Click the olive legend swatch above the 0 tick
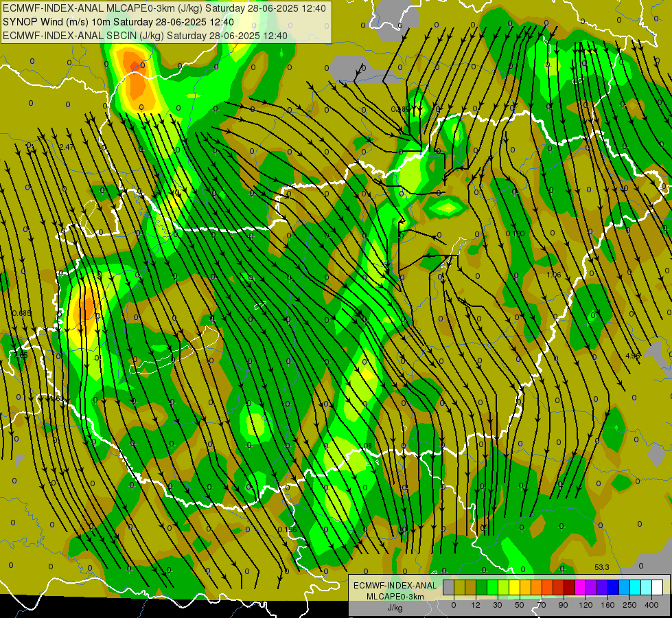Image resolution: width=672 pixels, height=618 pixels. point(459,587)
